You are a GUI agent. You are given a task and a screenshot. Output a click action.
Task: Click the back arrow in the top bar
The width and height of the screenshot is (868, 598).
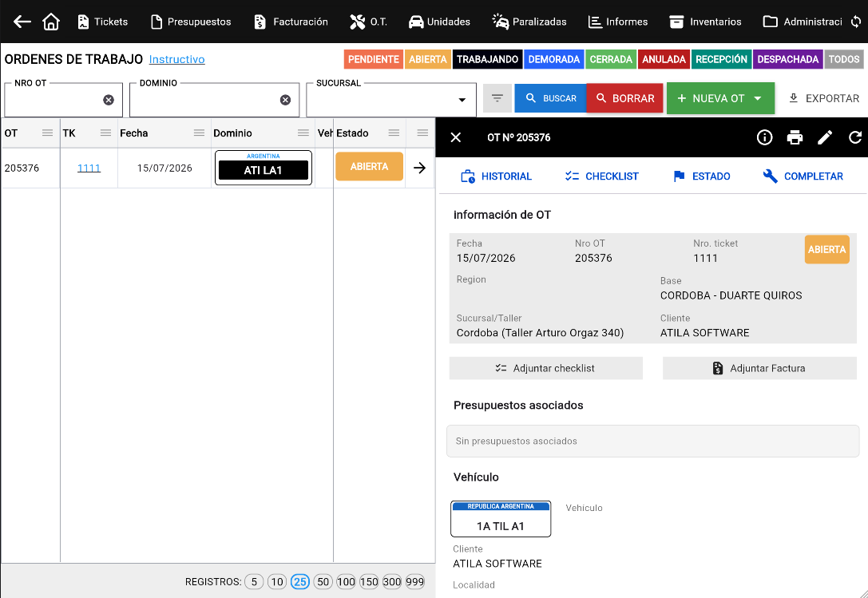point(22,22)
